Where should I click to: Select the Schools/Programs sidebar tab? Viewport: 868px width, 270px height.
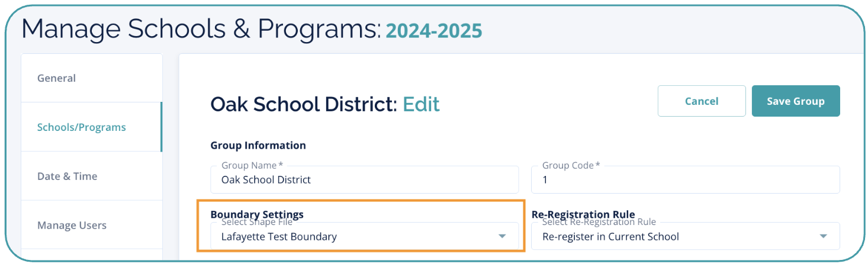click(x=82, y=127)
